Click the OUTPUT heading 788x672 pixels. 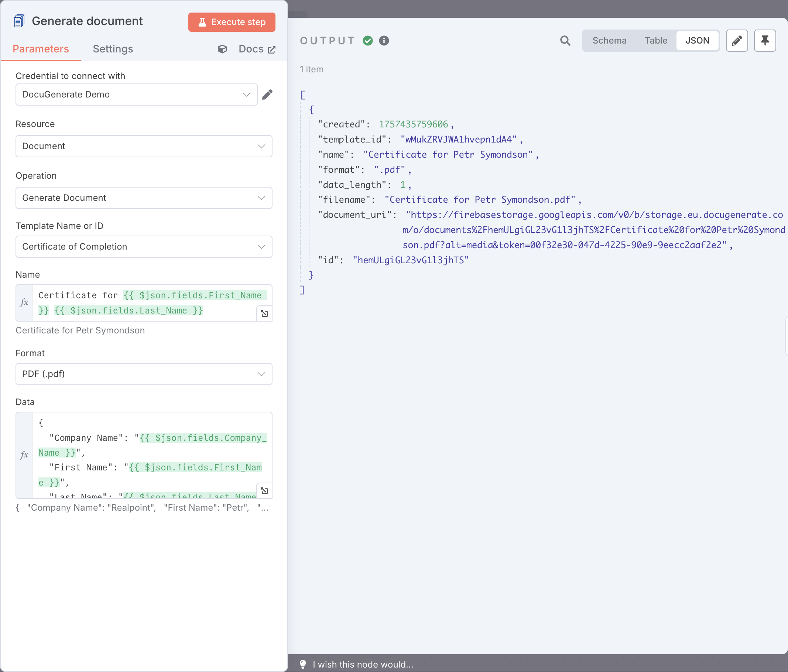point(328,41)
